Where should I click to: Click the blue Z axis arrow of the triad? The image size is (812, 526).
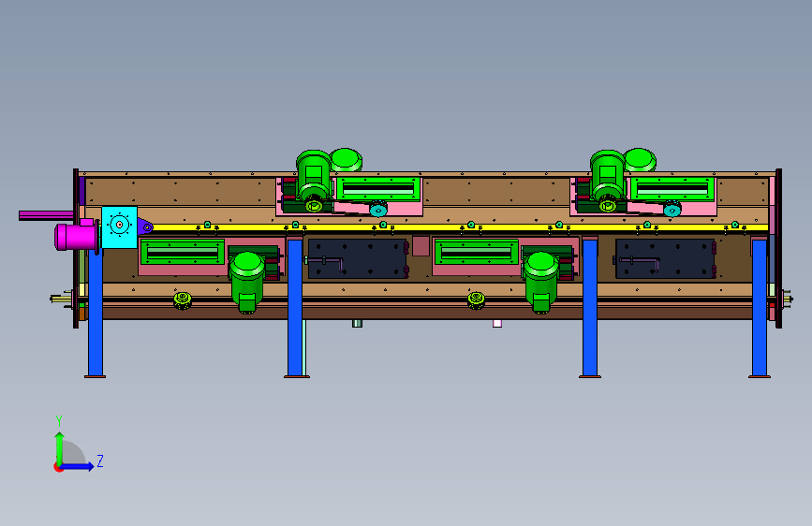click(x=78, y=466)
